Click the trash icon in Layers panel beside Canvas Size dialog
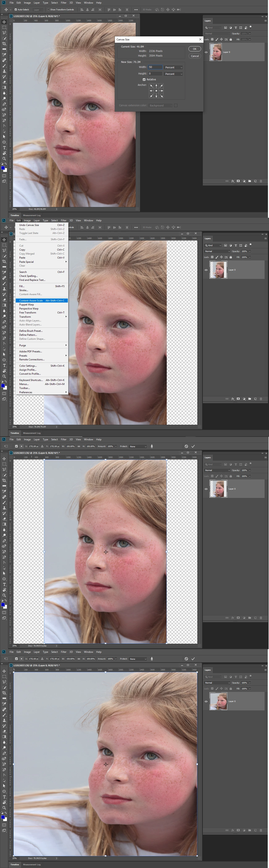This screenshot has width=269, height=868. [261, 181]
